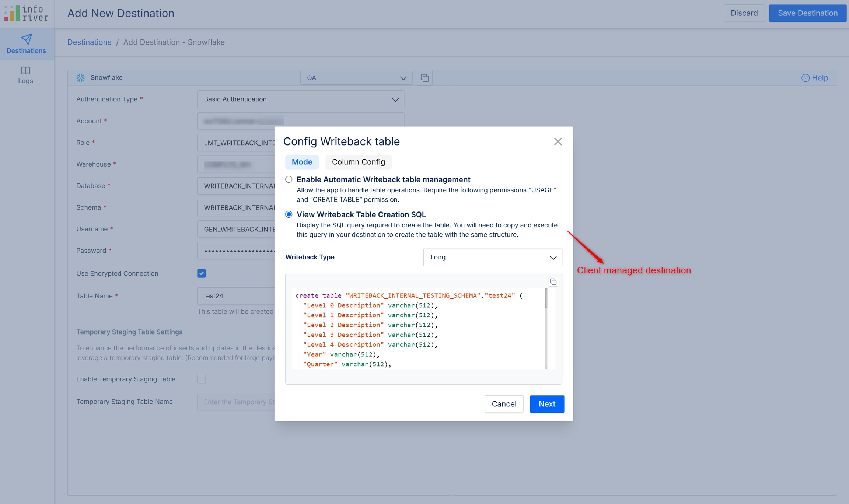The height and width of the screenshot is (504, 849).
Task: Expand the QA environment dropdown
Action: (x=356, y=78)
